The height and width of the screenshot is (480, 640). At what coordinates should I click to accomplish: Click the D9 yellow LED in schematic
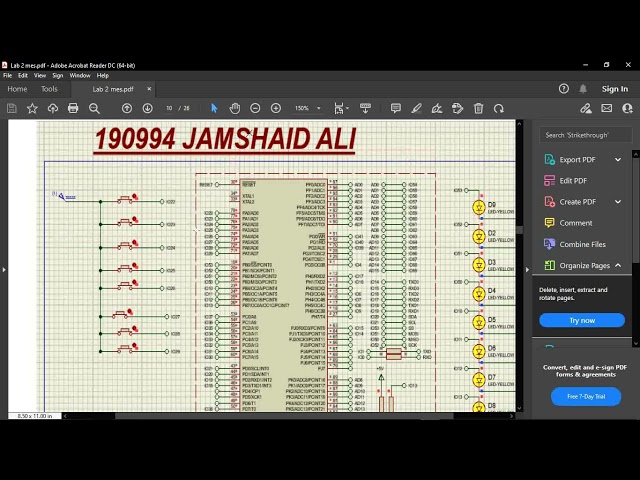(x=479, y=207)
